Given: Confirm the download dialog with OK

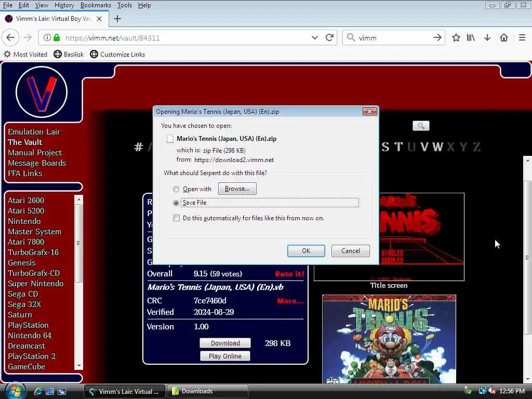Looking at the screenshot, I should tap(306, 251).
